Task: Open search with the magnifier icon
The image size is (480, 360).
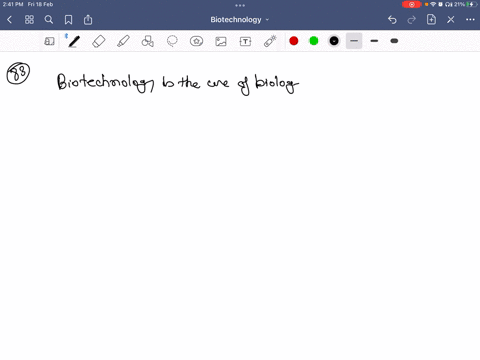Action: pyautogui.click(x=49, y=20)
